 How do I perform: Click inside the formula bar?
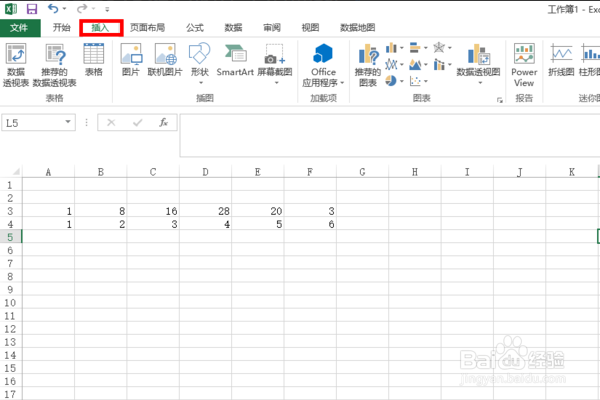390,135
